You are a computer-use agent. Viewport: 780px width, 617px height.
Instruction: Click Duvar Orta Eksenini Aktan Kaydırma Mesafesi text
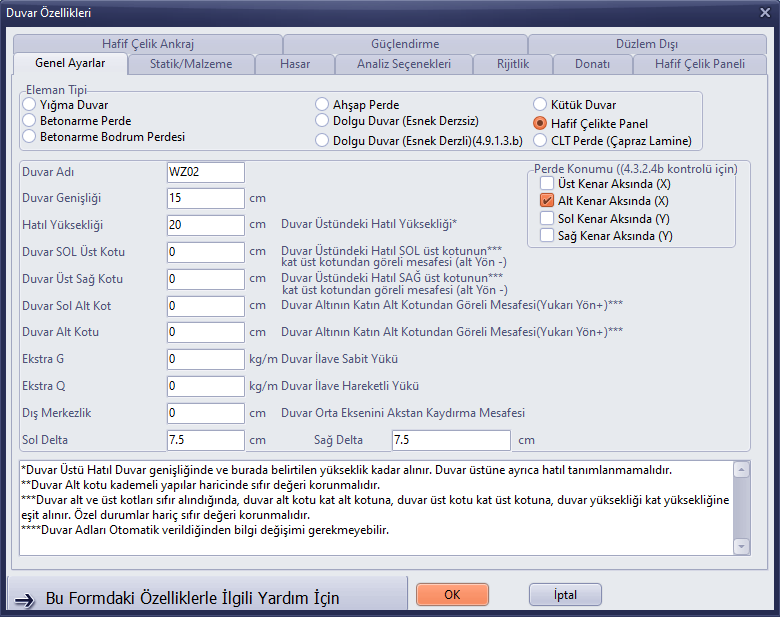coord(403,412)
